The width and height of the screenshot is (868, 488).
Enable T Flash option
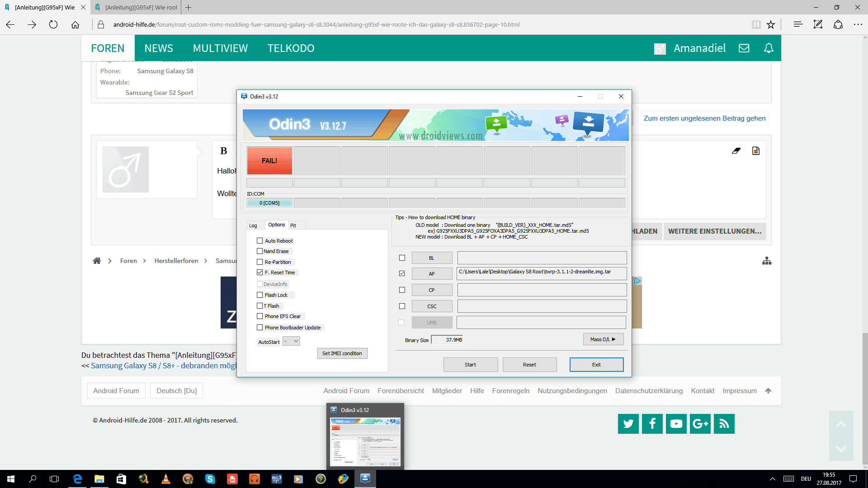[x=259, y=306]
